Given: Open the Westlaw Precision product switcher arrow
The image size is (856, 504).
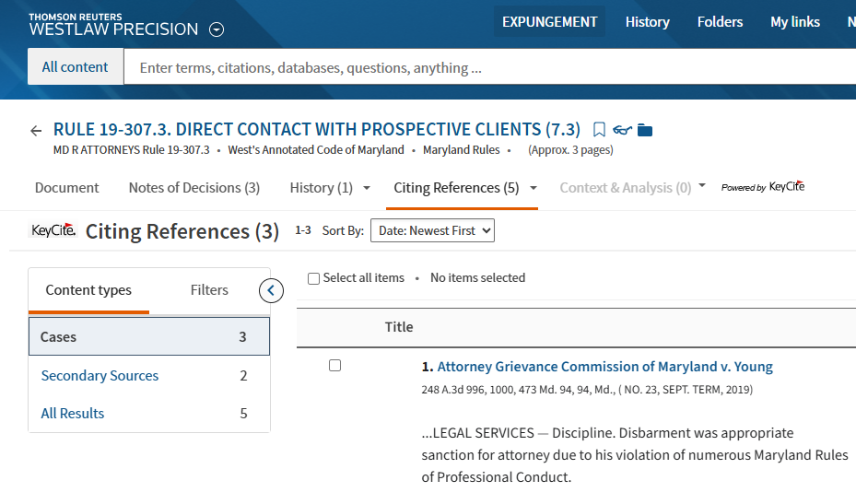Looking at the screenshot, I should pos(217,29).
